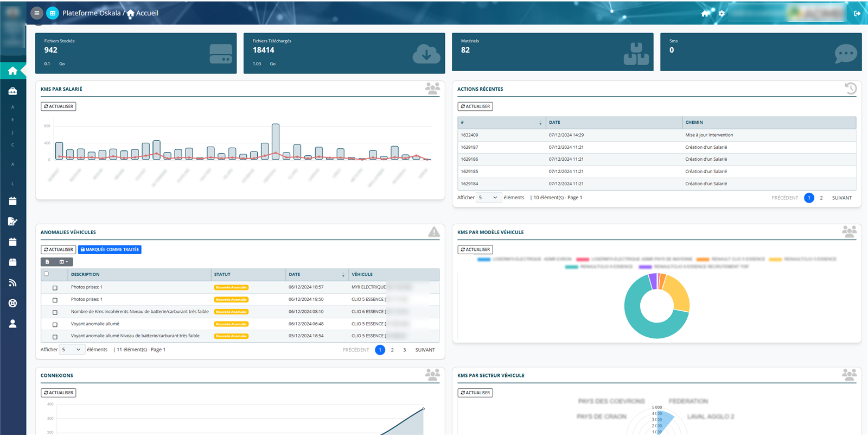Check the anomaly row dated 05/12/2024 18:54

pyautogui.click(x=55, y=337)
